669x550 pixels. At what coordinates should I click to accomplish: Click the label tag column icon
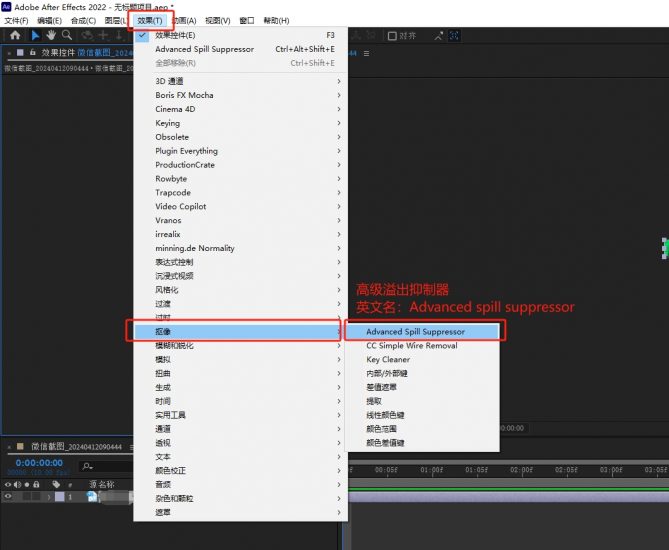click(56, 484)
